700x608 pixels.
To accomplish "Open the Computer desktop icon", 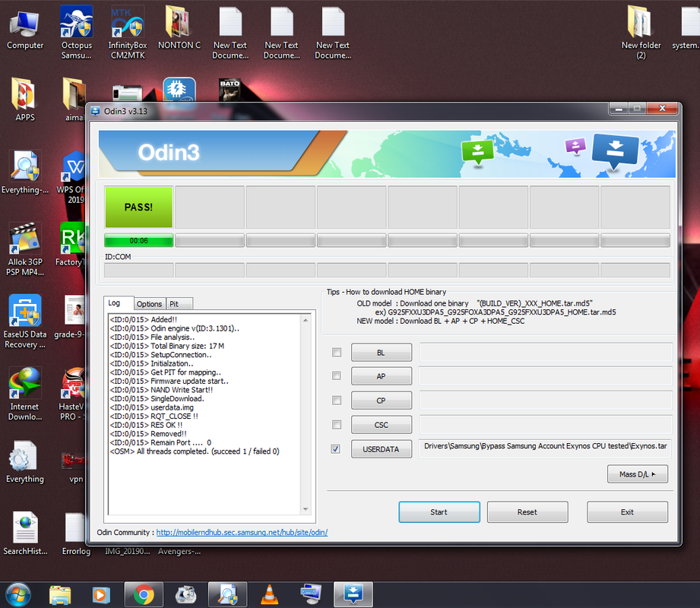I will (x=25, y=29).
